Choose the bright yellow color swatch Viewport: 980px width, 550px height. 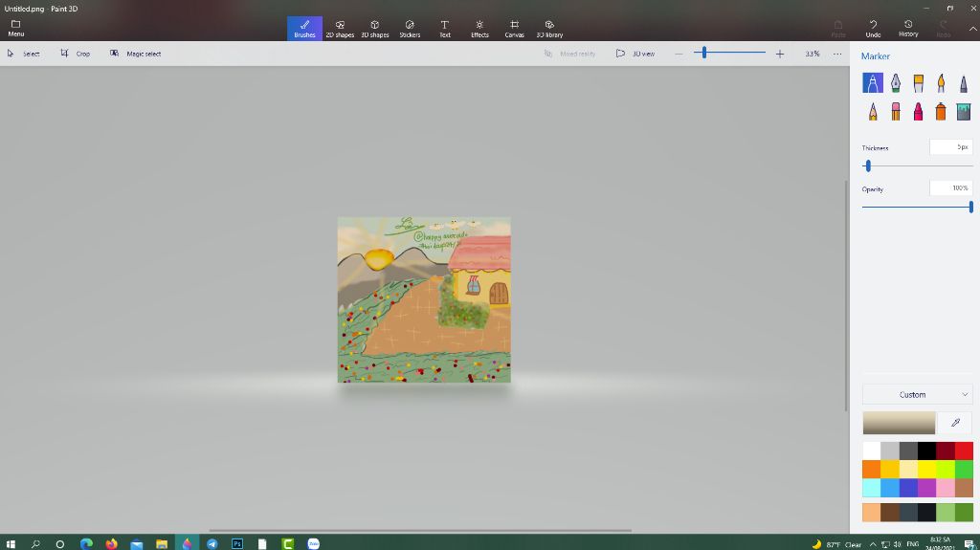click(926, 469)
